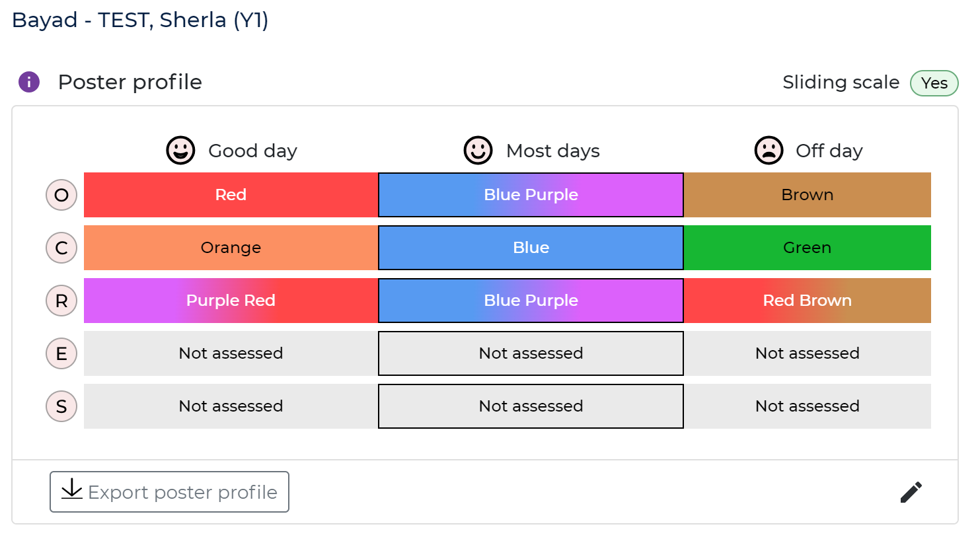Click the Red Brown Off day cell

tap(807, 301)
